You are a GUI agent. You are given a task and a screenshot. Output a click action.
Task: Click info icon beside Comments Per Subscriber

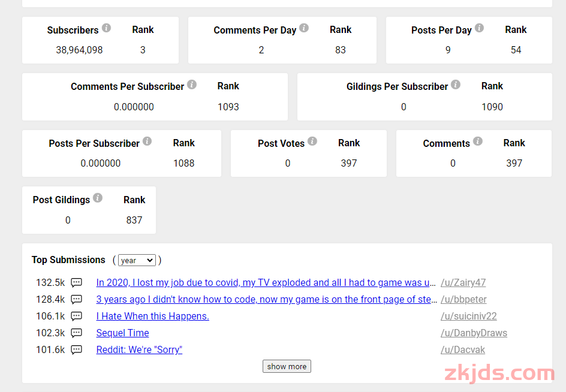coord(192,85)
